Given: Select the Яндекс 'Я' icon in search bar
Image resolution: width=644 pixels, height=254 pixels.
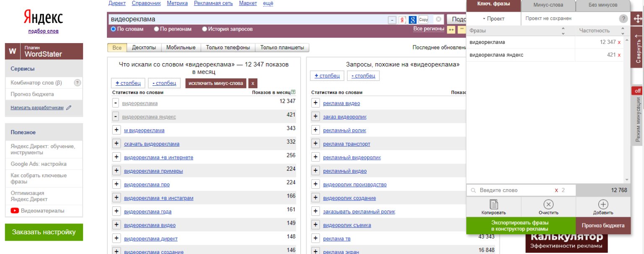Looking at the screenshot, I should pyautogui.click(x=402, y=19).
